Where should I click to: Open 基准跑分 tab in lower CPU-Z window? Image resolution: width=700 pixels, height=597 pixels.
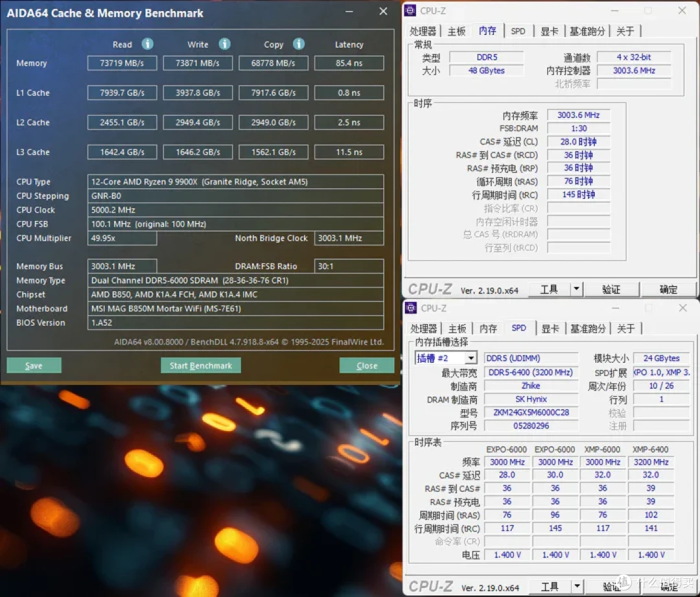[x=588, y=329]
